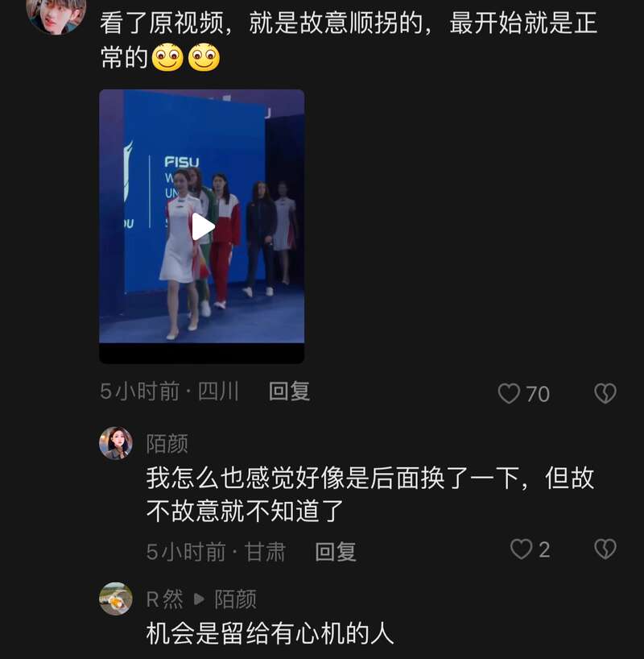Open 陌颜's profile avatar
644x659 pixels.
point(116,443)
